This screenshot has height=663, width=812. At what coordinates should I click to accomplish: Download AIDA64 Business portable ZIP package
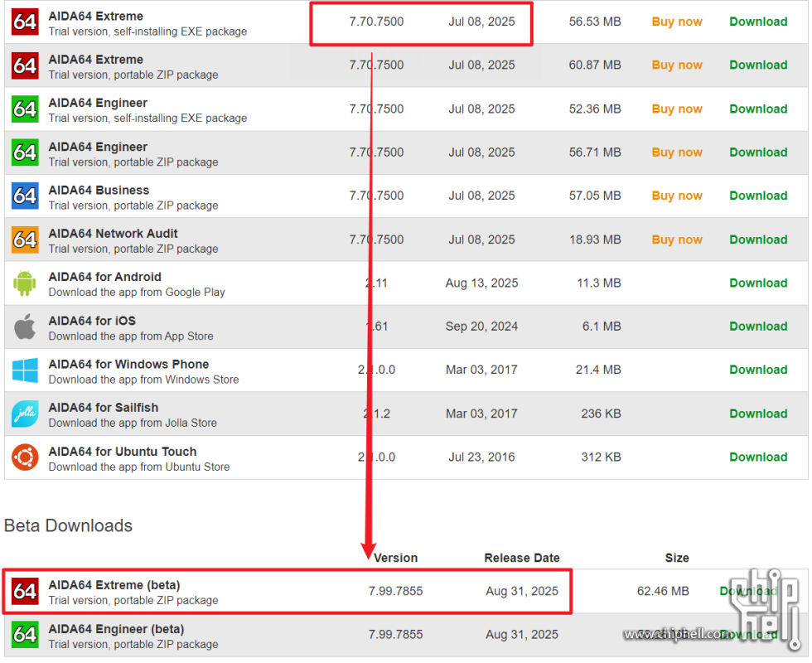click(x=758, y=196)
